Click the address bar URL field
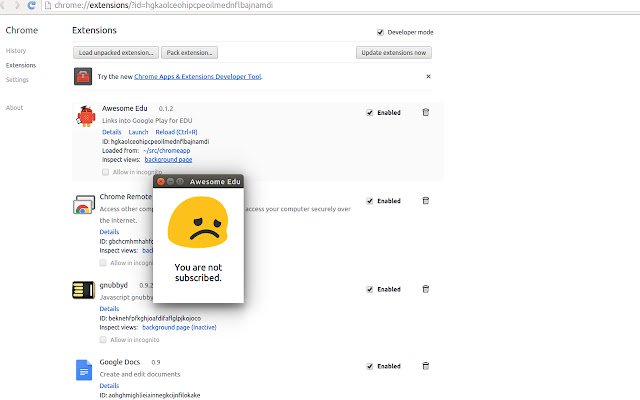This screenshot has width=640, height=400. 163,5
